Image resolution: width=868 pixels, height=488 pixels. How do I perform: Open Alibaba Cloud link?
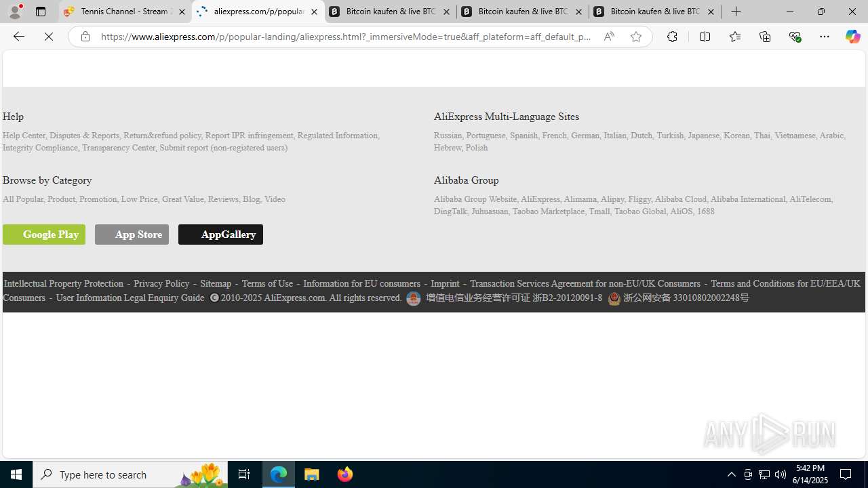(680, 199)
